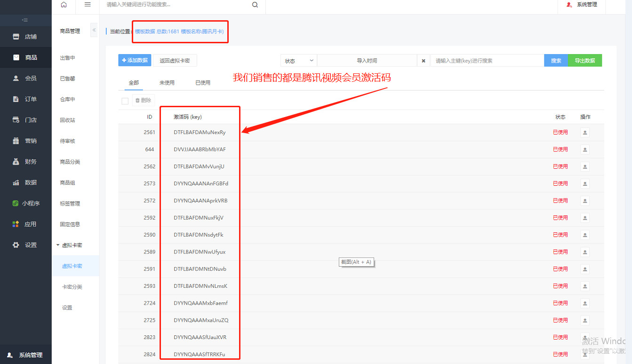Click 已使用 status in row 2590
The width and height of the screenshot is (632, 364).
click(560, 235)
